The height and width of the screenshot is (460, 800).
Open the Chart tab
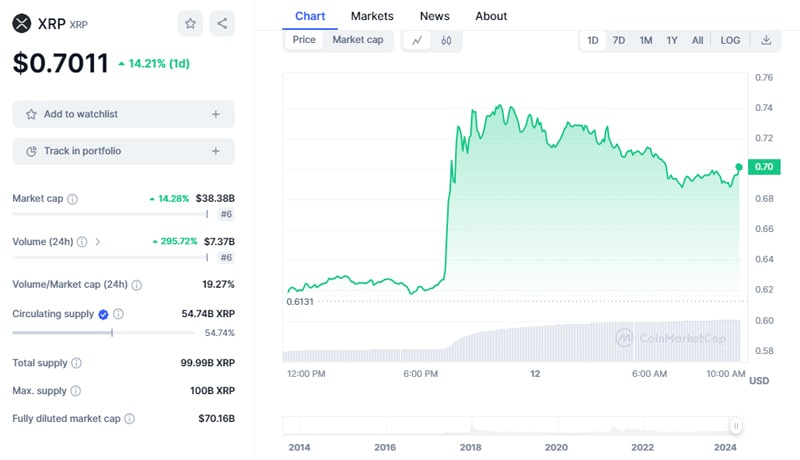[310, 16]
